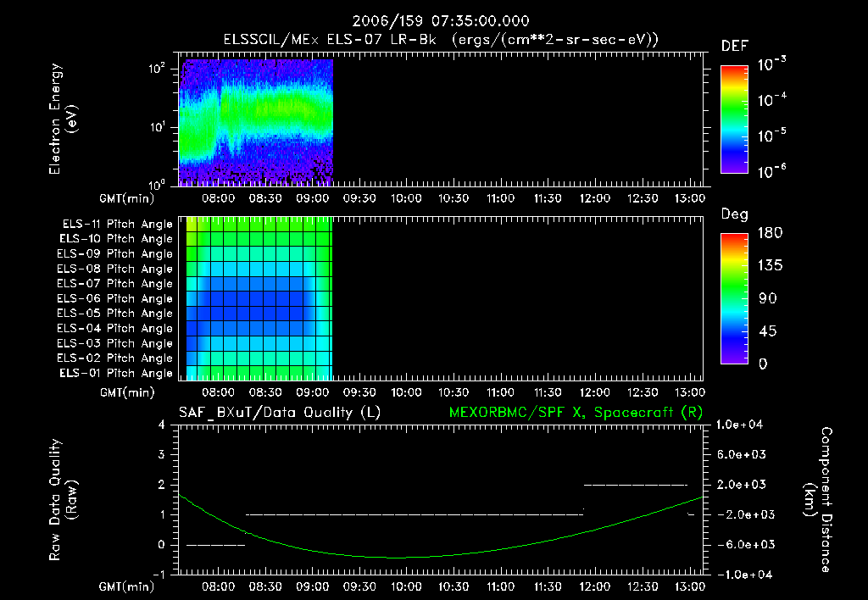Click the Electron Energy (eV) axis label
This screenshot has width=868, height=600.
pos(63,119)
